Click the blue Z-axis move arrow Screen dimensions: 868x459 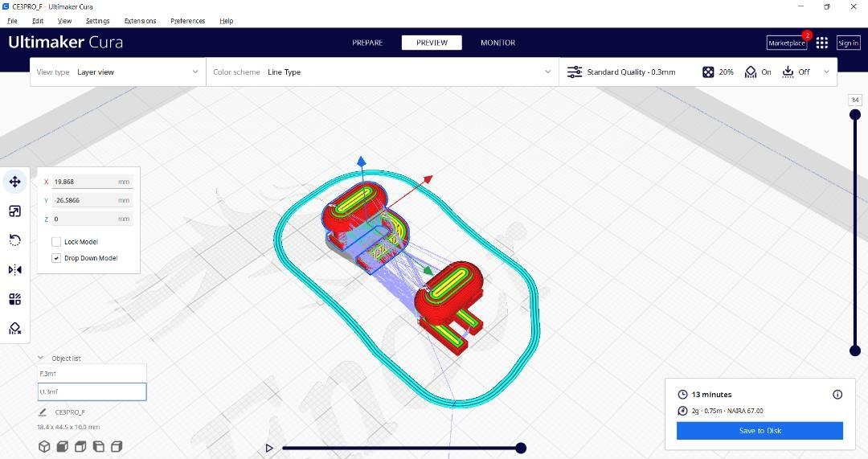coord(362,161)
